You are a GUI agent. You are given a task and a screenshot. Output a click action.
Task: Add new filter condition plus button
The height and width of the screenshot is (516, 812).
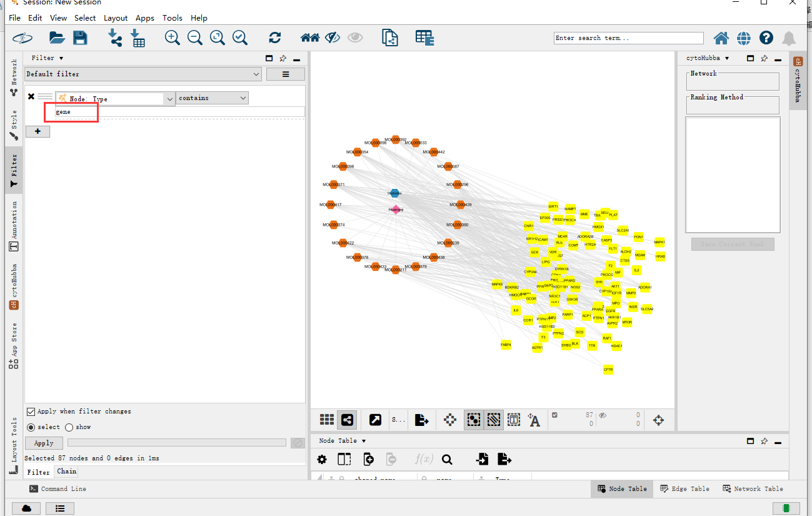click(38, 131)
